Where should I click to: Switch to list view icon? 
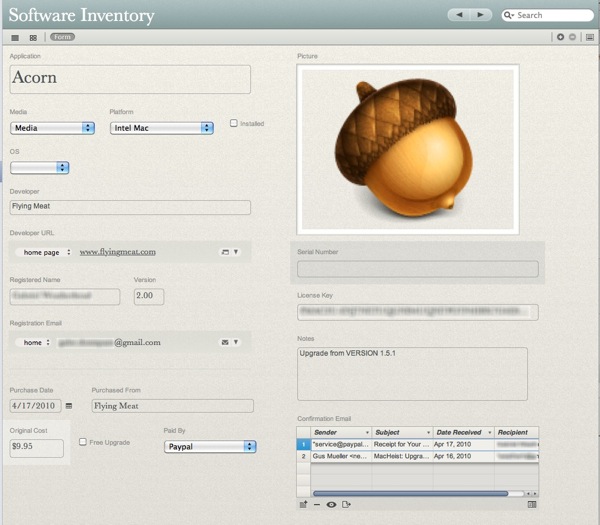(x=15, y=38)
